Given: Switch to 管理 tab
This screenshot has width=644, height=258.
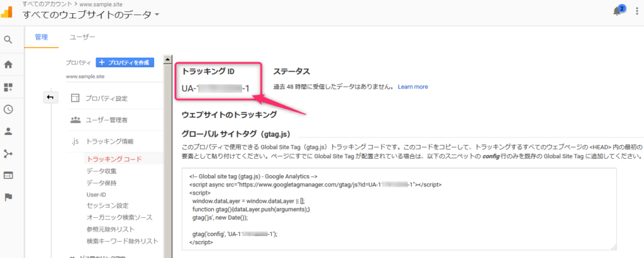Looking at the screenshot, I should click(x=42, y=37).
